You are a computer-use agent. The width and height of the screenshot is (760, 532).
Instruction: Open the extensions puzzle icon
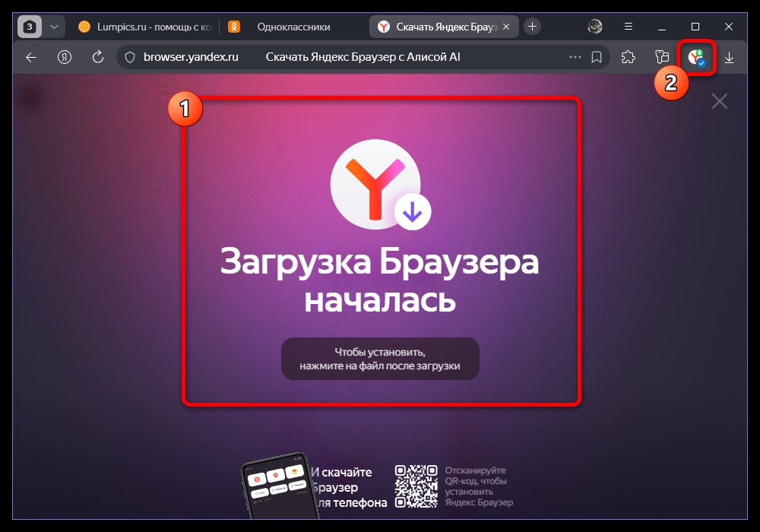click(629, 57)
